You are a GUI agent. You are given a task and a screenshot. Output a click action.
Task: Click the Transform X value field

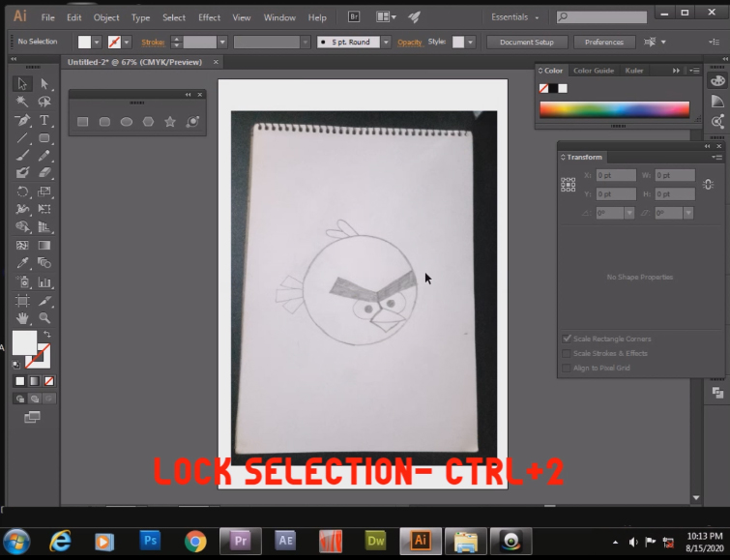[x=616, y=175]
